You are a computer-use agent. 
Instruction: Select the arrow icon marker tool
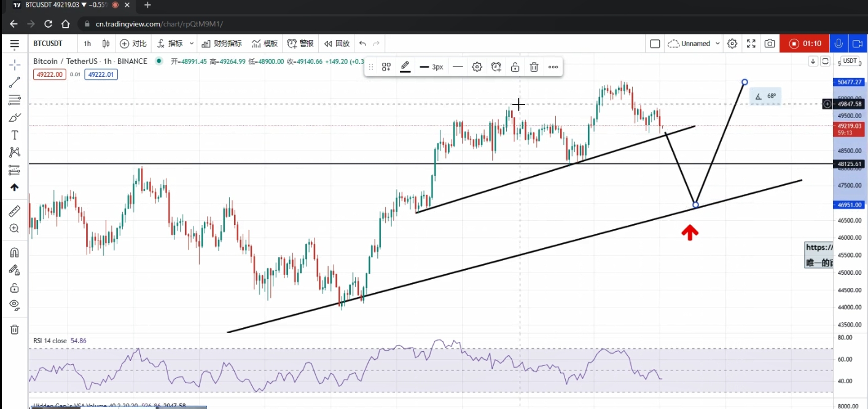point(14,188)
